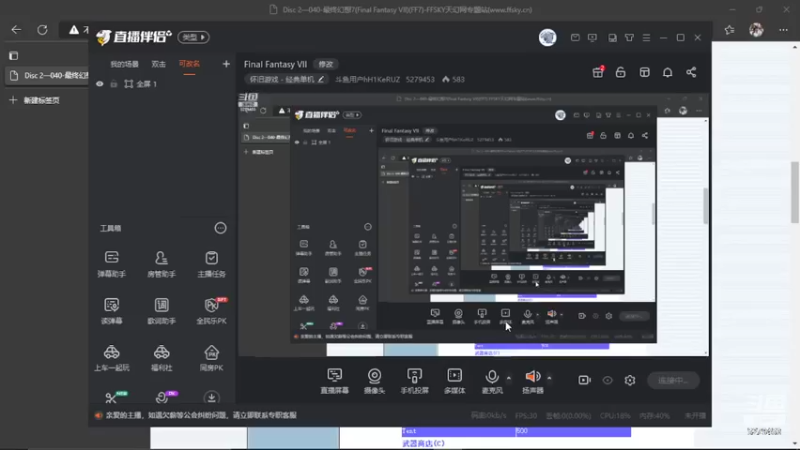The height and width of the screenshot is (450, 800).
Task: Select the Disc 2—040 browser tab
Action: click(48, 76)
